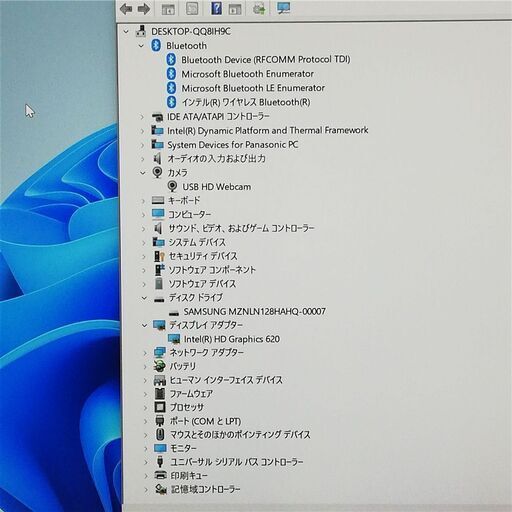Collapse the Bluetooth category
Screen dimensions: 512x512
pyautogui.click(x=141, y=46)
